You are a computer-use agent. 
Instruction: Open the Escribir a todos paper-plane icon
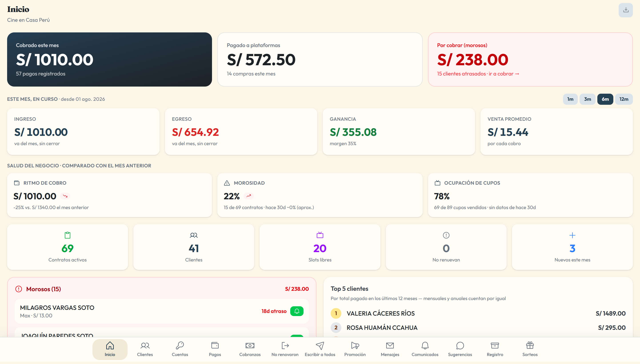320,346
